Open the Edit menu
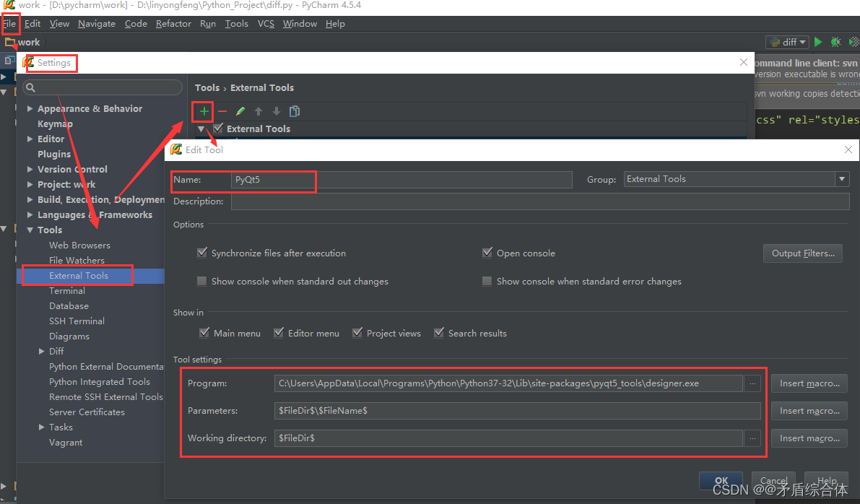The image size is (860, 504). [x=32, y=24]
